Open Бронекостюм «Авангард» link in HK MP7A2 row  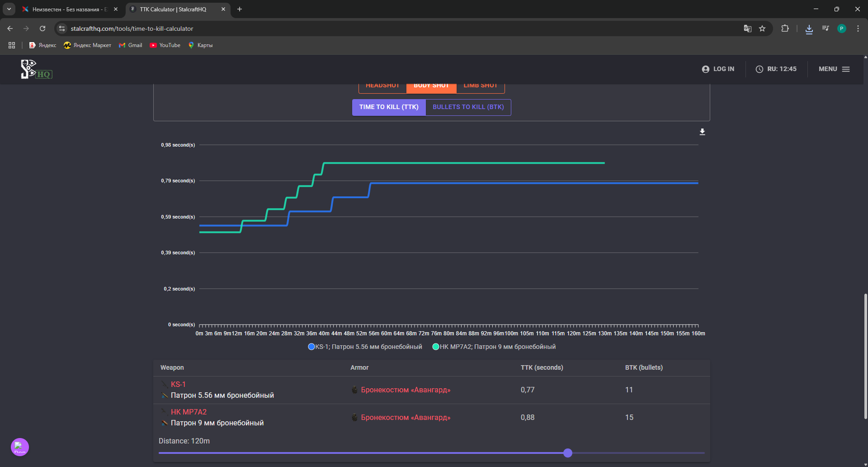click(406, 418)
